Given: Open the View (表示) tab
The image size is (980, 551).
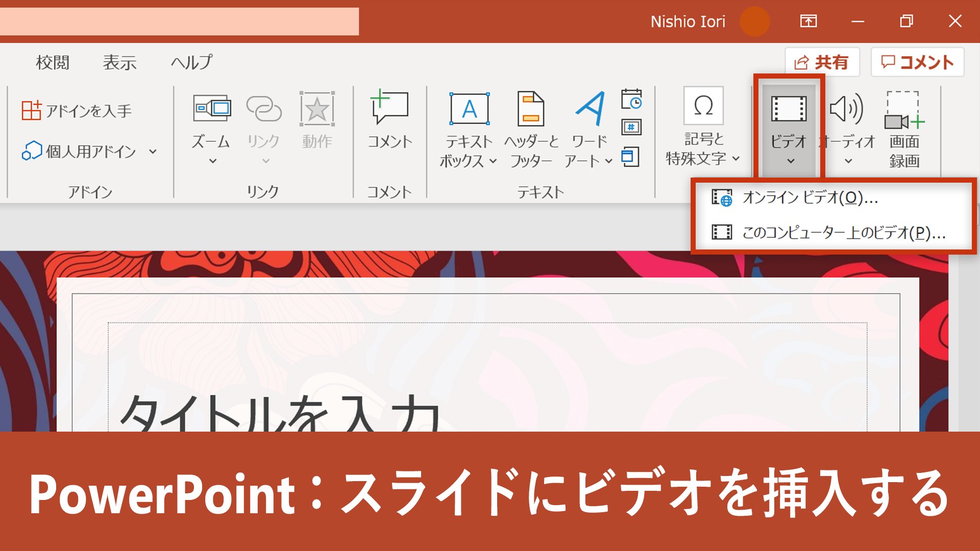Looking at the screenshot, I should click(x=119, y=62).
